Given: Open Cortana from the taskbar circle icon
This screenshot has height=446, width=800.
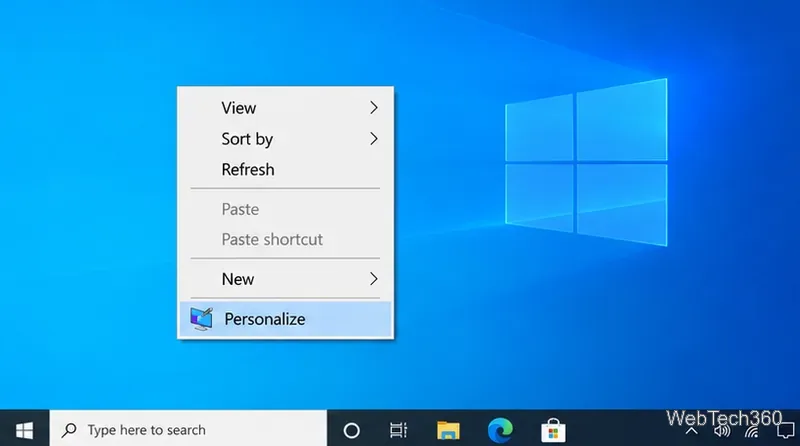Looking at the screenshot, I should 352,430.
